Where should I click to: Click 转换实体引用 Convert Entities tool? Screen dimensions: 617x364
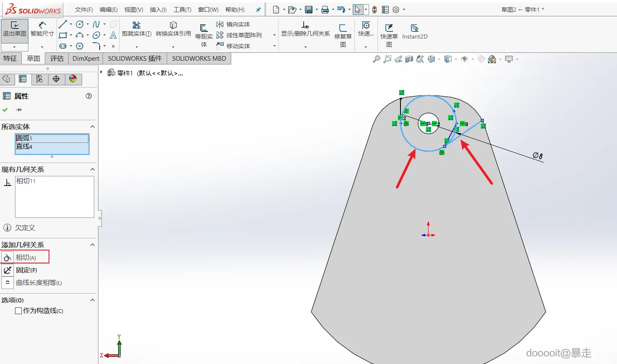coord(173,29)
